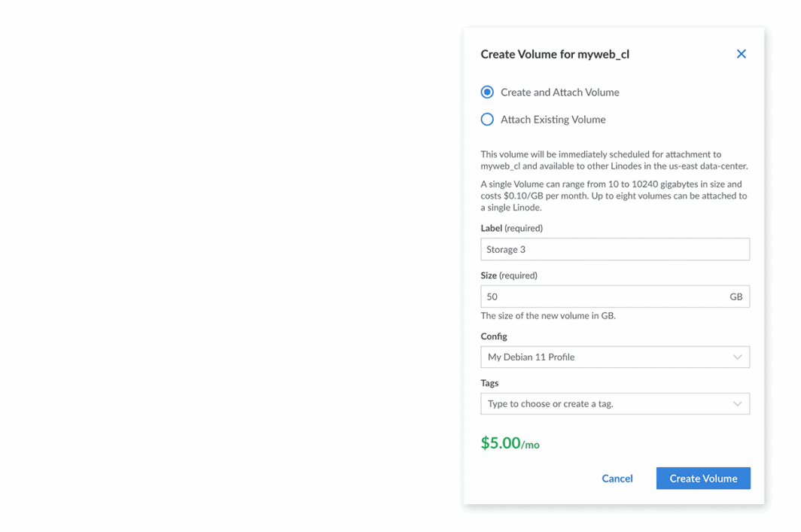Click the 'Create and Attach Volume' label text
801x532 pixels.
pyautogui.click(x=559, y=93)
